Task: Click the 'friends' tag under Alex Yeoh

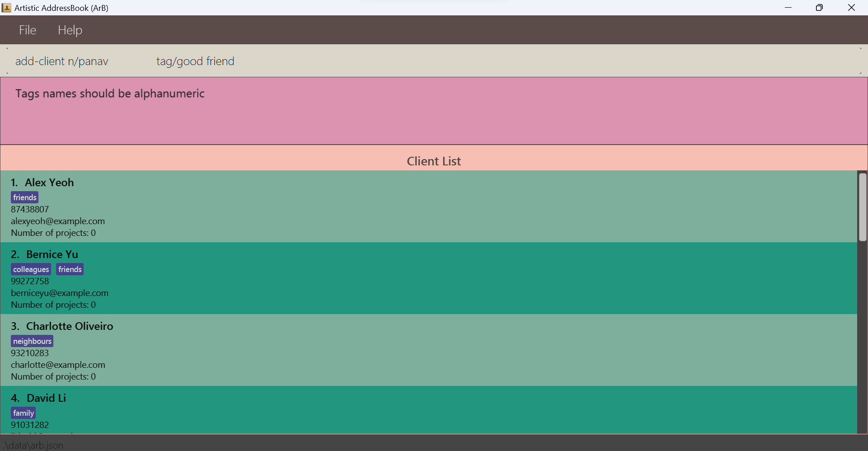Action: 25,197
